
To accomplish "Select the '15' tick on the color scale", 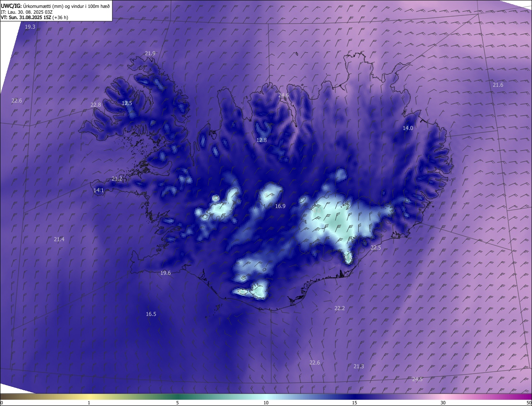I will coord(355,403).
